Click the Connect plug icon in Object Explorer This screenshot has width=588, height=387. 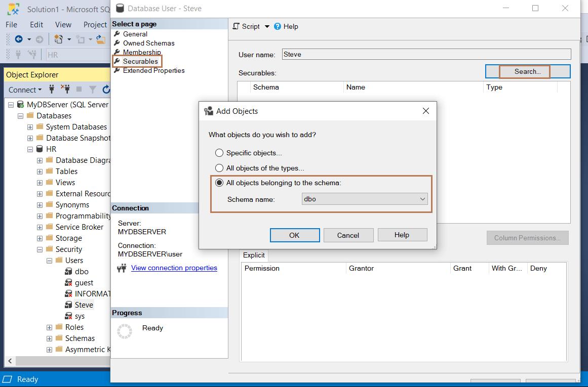(x=52, y=90)
